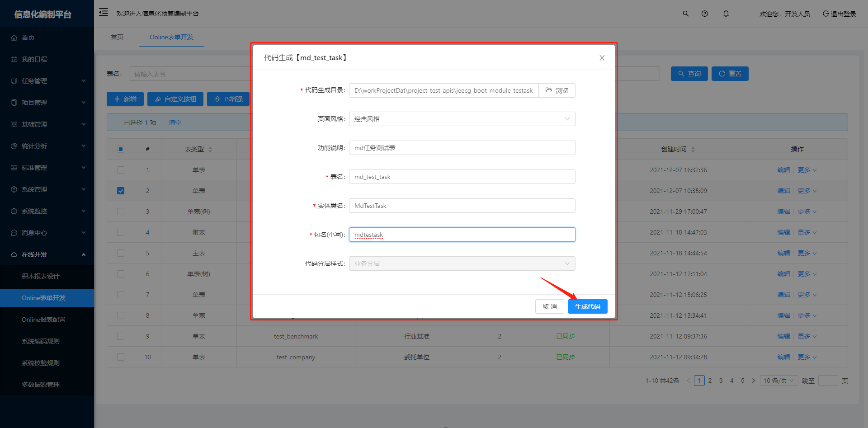Viewport: 868px width, 428px height.
Task: Click 编辑 link in row 2
Action: tap(783, 191)
